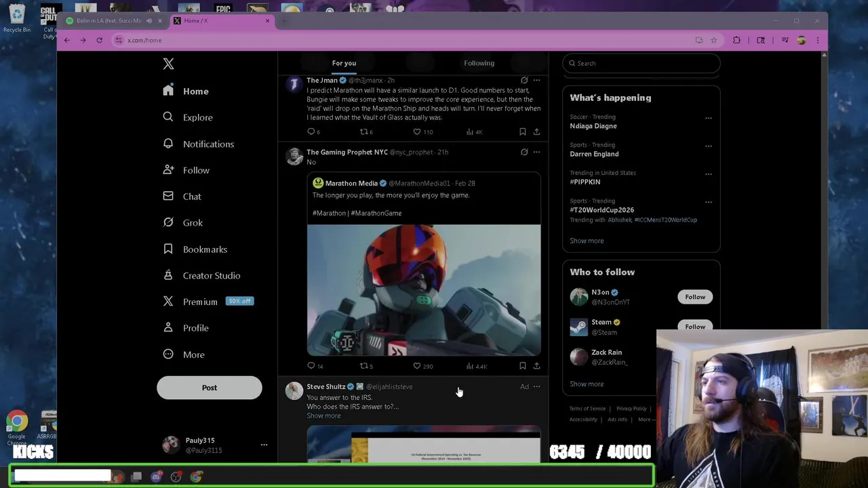868x488 pixels.
Task: View analytics of Gaming Prophet post showing 4.4K
Action: [x=476, y=366]
